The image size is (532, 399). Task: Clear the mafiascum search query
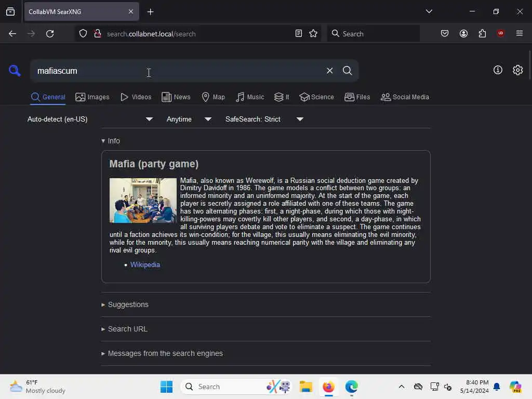pos(329,71)
